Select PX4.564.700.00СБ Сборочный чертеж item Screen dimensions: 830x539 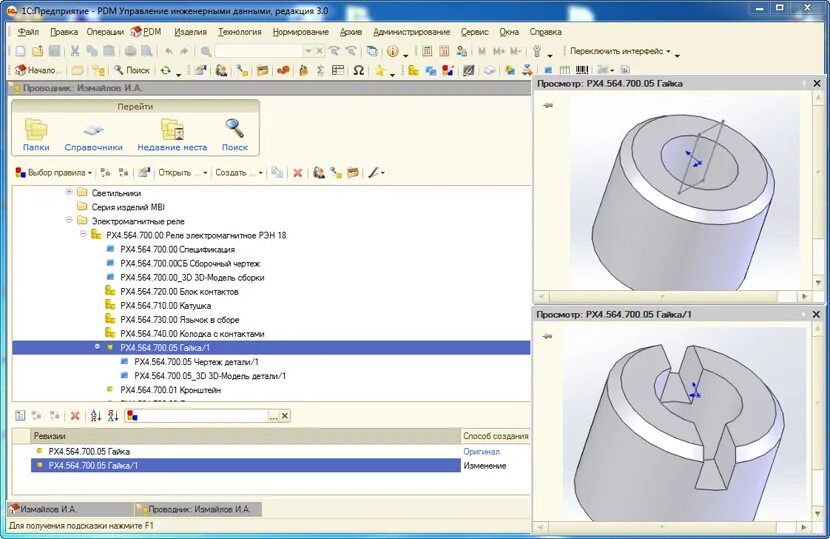(x=190, y=264)
